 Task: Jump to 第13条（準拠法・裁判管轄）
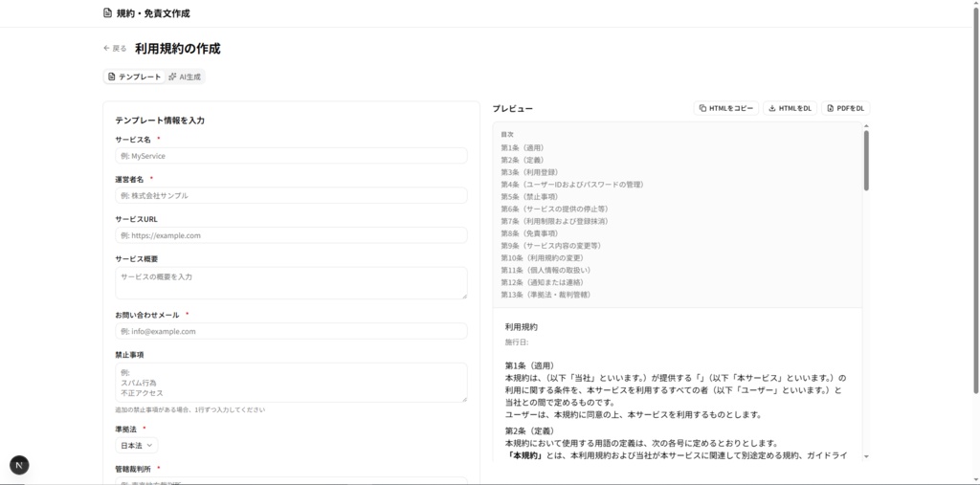click(546, 295)
